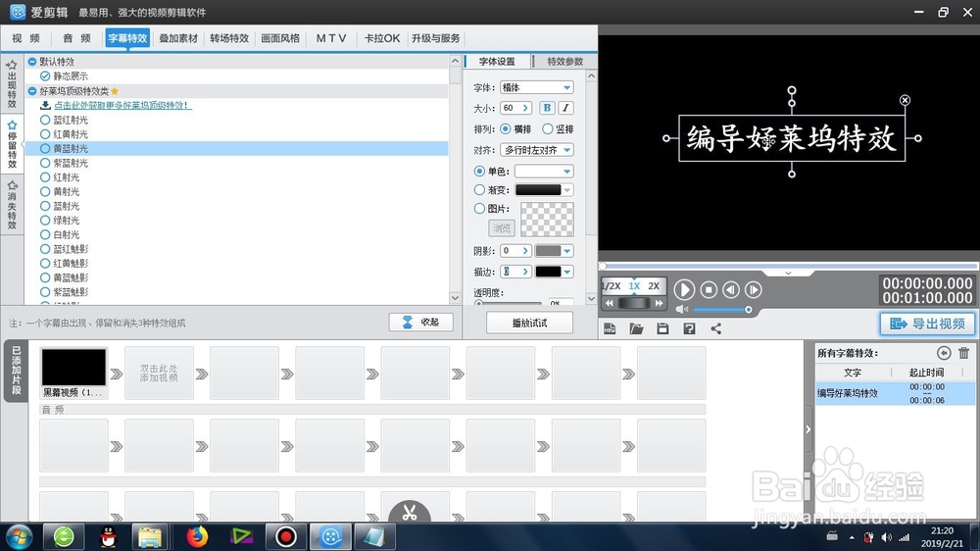980x551 pixels.
Task: Remove the subtitle box using the X handle
Action: [905, 100]
